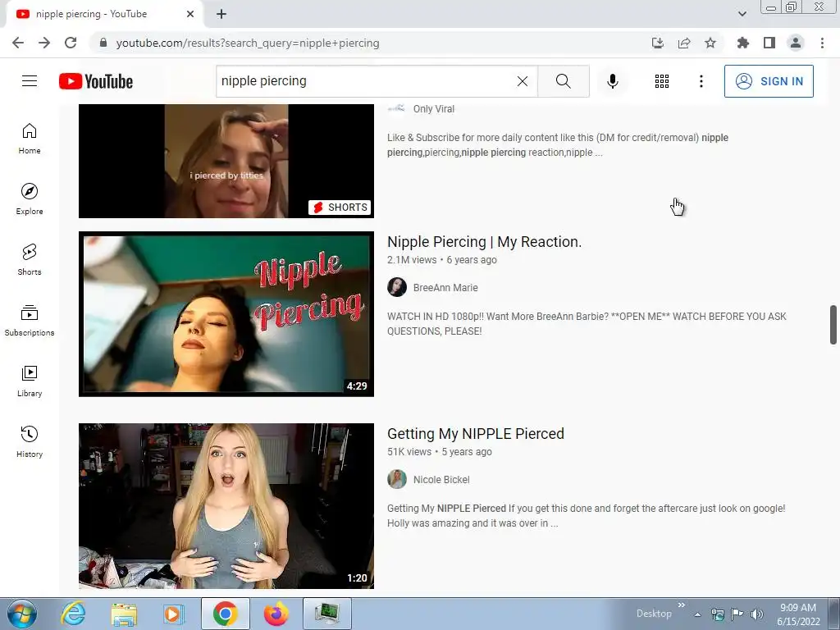The image size is (840, 630).
Task: Switch to Chrome on the taskbar
Action: coord(226,614)
